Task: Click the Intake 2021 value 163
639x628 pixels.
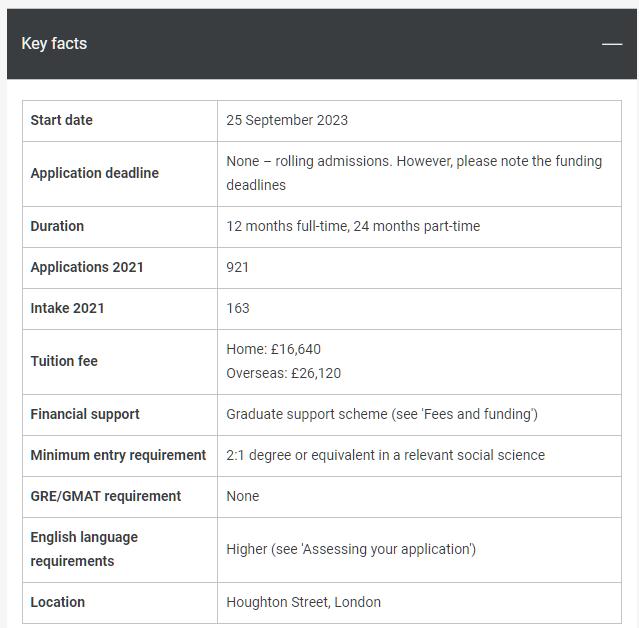Action: (238, 308)
